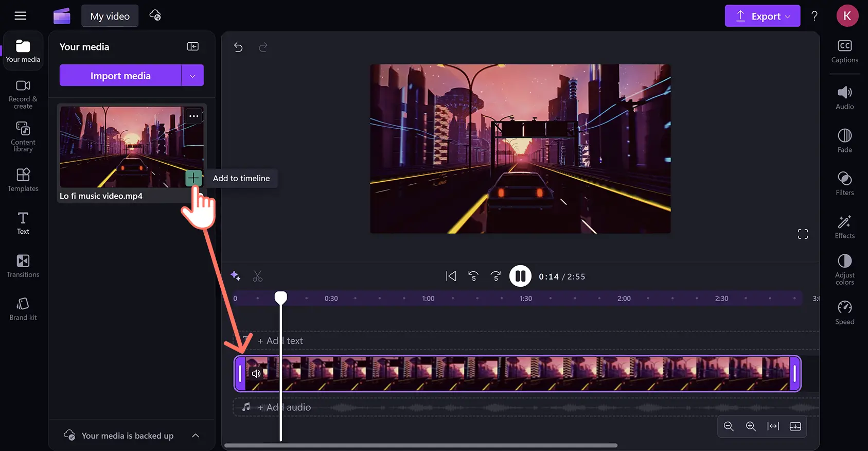Redo the last action
Image resolution: width=868 pixels, height=451 pixels.
(263, 47)
